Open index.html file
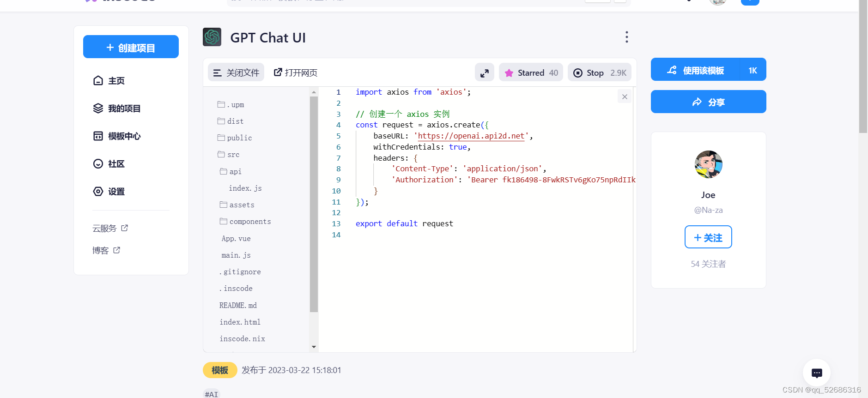868x398 pixels. point(240,322)
